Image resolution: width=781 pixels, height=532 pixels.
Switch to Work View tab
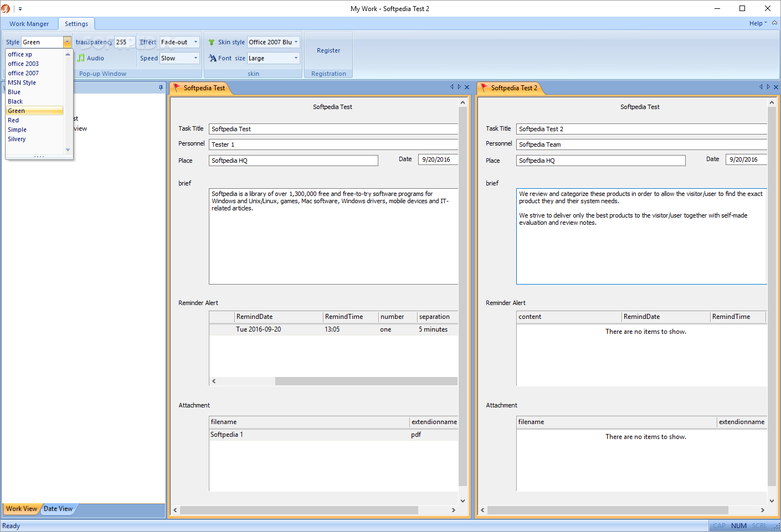[22, 509]
